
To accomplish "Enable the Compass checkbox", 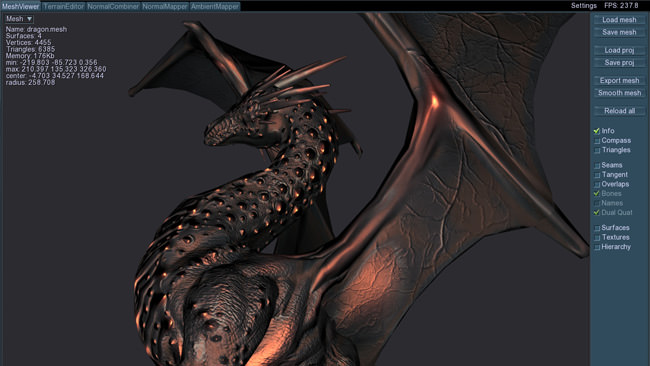I will pos(597,141).
